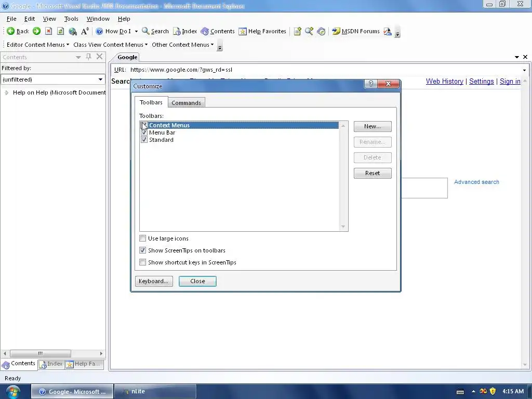Toggle the Menu Bar checkbox
The image size is (532, 399).
click(x=144, y=132)
